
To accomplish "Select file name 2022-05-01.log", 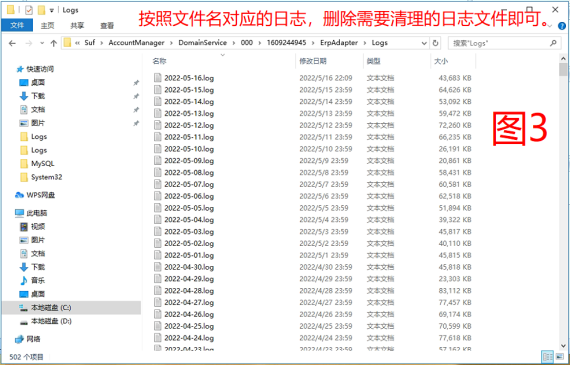I will pyautogui.click(x=189, y=255).
